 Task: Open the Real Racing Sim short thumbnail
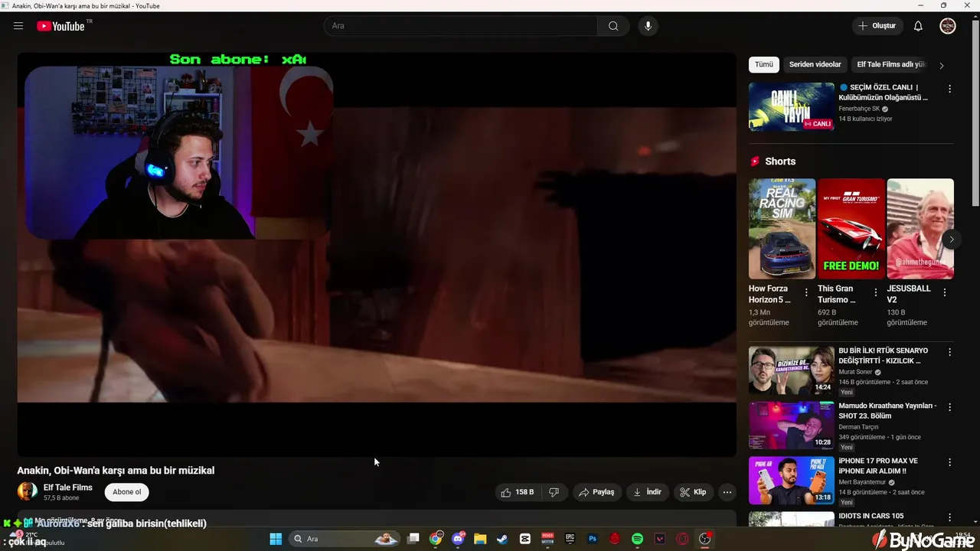pos(782,229)
